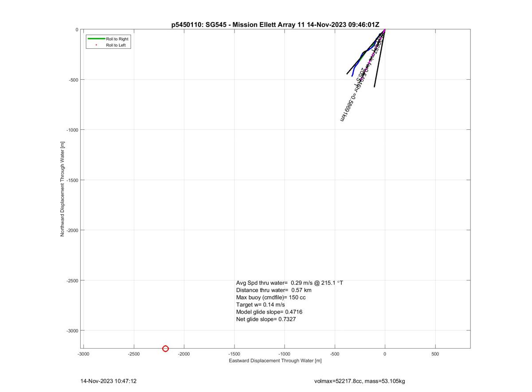Select the 'Max buoy (cmdfile)= 150 cc' line

pos(271,297)
